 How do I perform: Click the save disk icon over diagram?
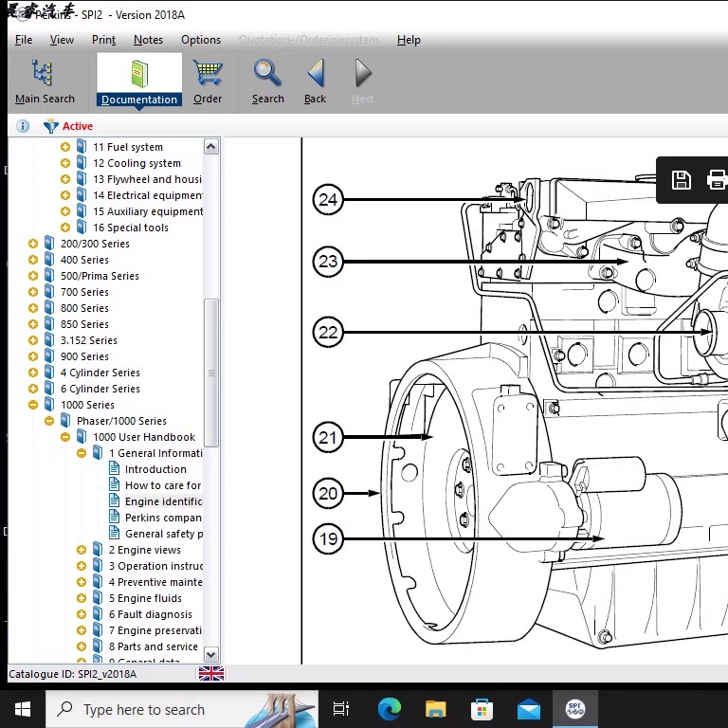(681, 180)
